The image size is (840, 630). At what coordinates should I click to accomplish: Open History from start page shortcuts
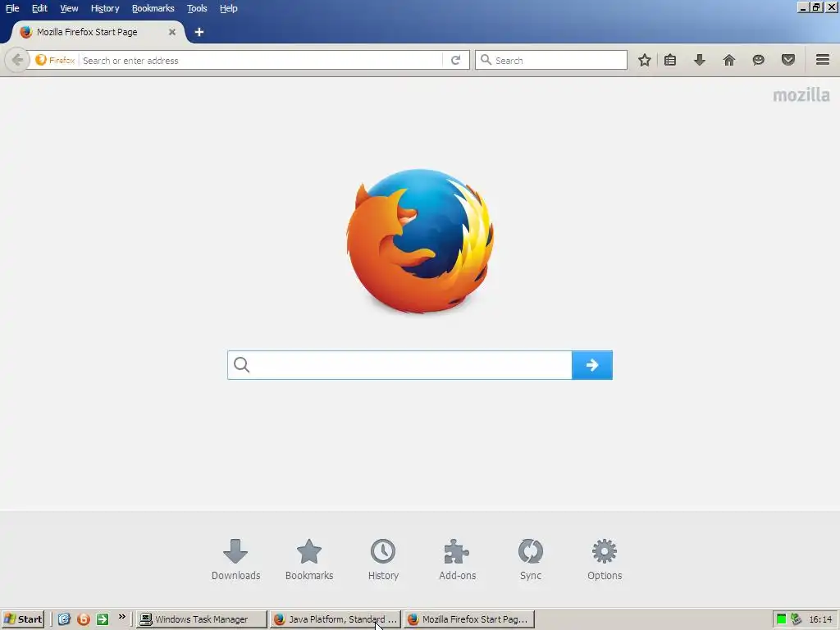click(x=383, y=559)
